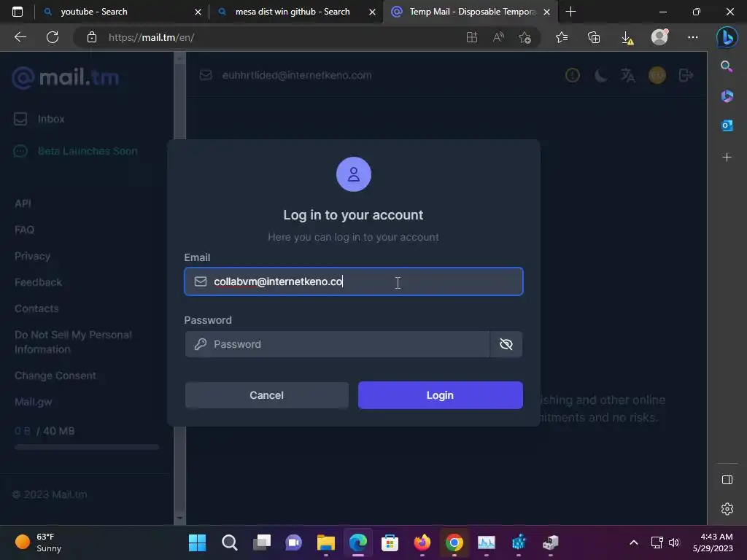View site information lock icon
This screenshot has height=560, width=747.
(x=91, y=37)
